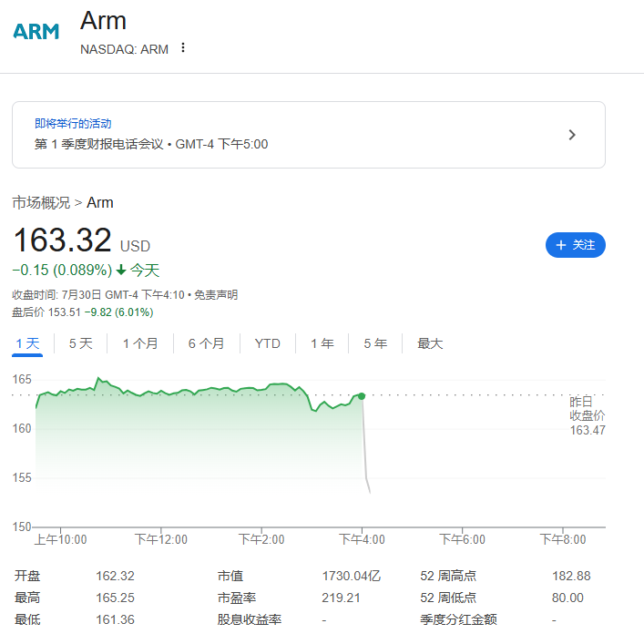Click the green closing price dot on chart
The height and width of the screenshot is (644, 644).
(362, 396)
